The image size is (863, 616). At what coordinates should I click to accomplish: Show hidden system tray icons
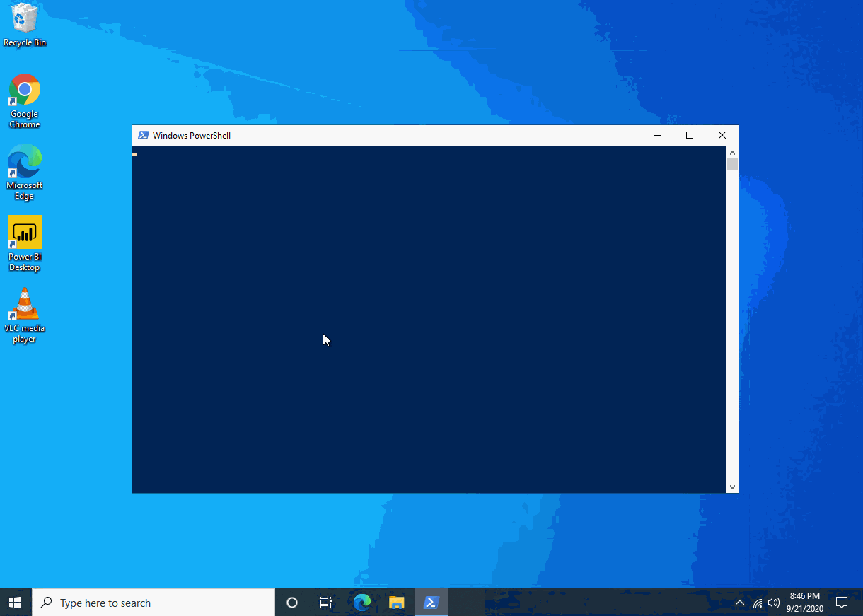point(740,603)
